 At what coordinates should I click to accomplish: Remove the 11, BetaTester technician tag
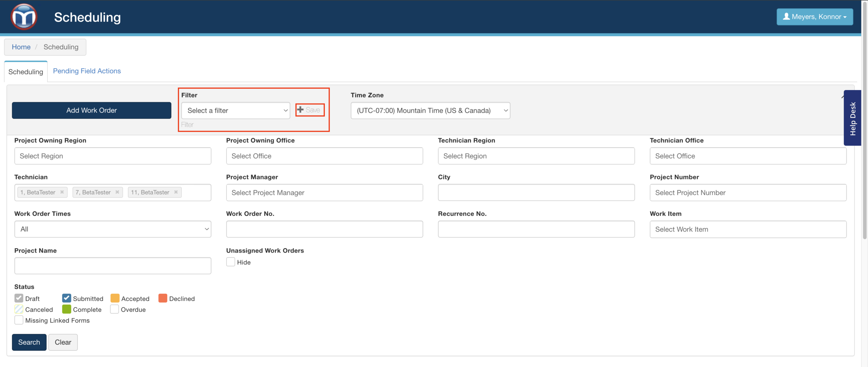pyautogui.click(x=176, y=192)
